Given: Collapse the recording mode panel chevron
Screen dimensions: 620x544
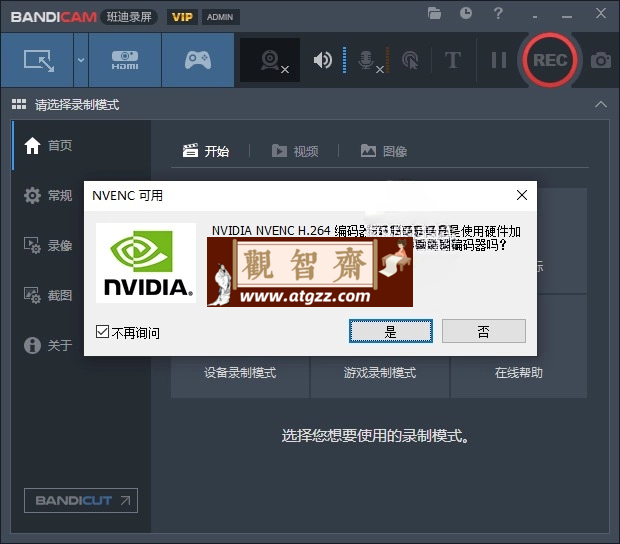Looking at the screenshot, I should click(601, 104).
